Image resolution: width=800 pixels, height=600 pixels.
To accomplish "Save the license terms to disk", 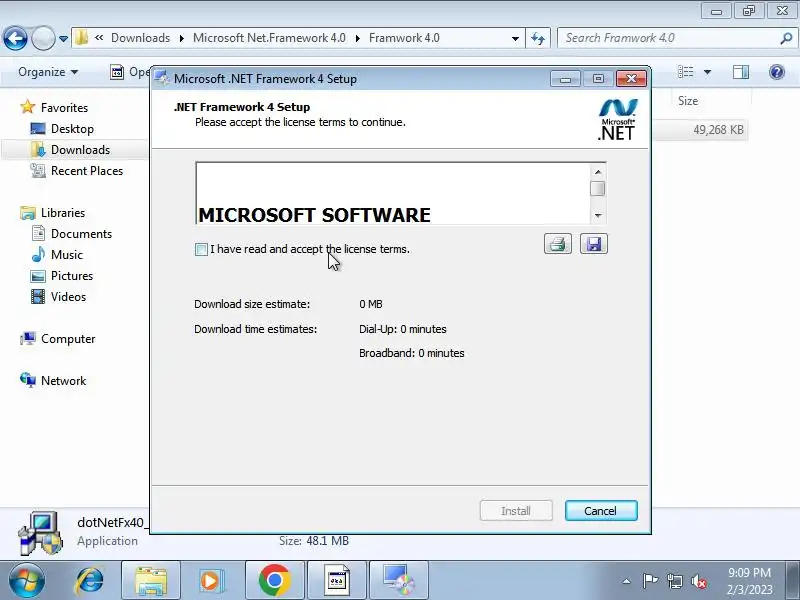I will [x=593, y=244].
